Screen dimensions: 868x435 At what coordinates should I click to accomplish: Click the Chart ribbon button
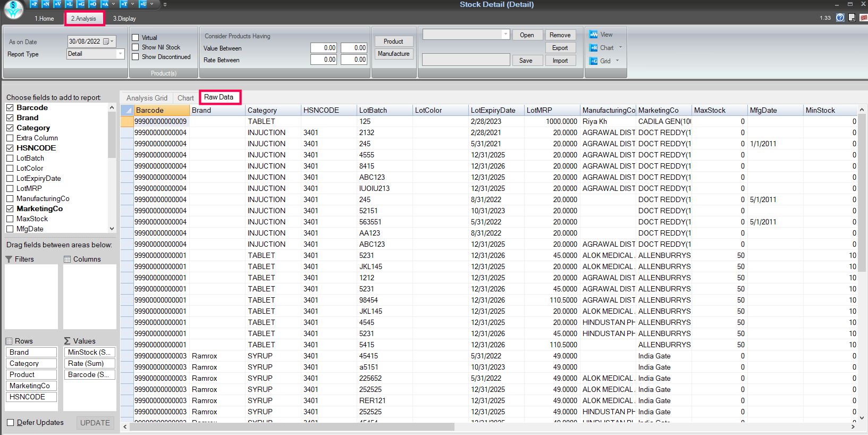[602, 48]
